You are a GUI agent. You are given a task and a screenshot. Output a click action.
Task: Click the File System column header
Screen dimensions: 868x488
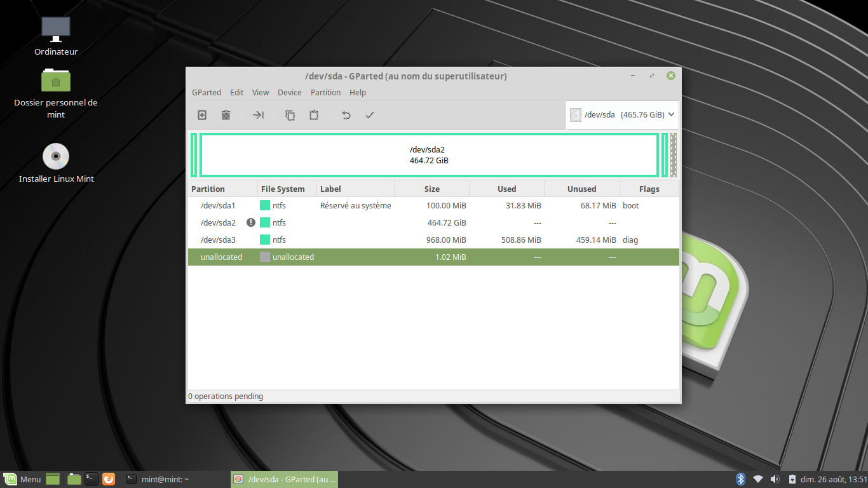(x=283, y=189)
